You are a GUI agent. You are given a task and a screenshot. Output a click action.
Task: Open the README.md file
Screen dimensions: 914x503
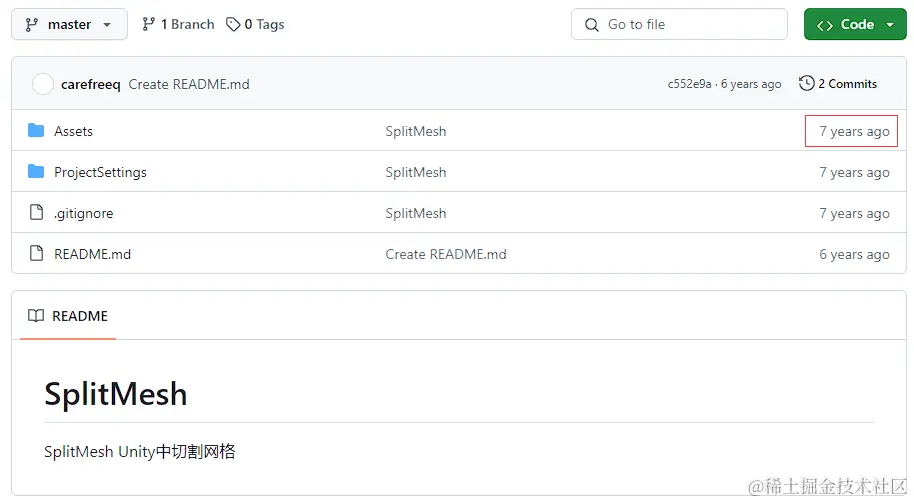92,254
